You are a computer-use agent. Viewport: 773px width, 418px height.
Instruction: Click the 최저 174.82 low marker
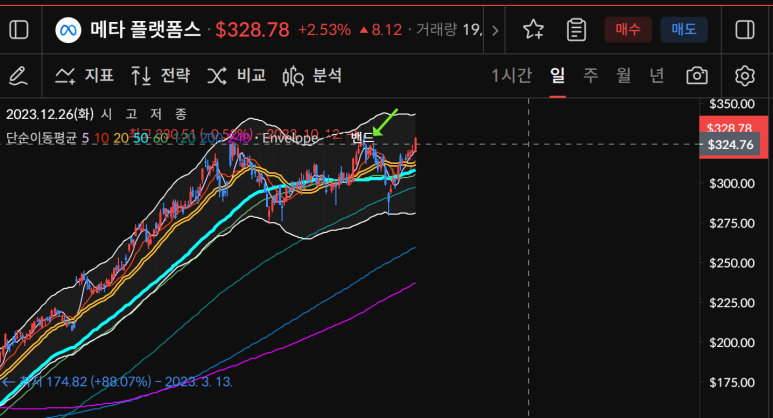117,382
